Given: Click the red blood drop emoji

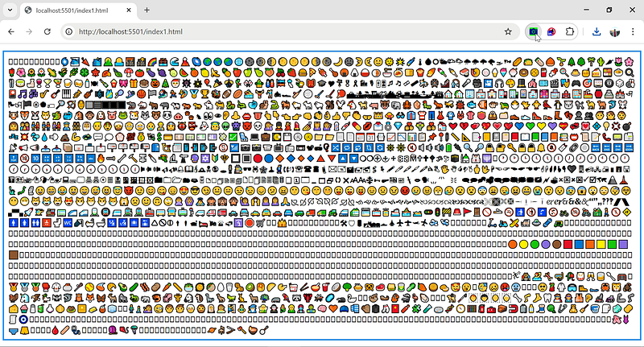Looking at the screenshot, I should 56,329.
